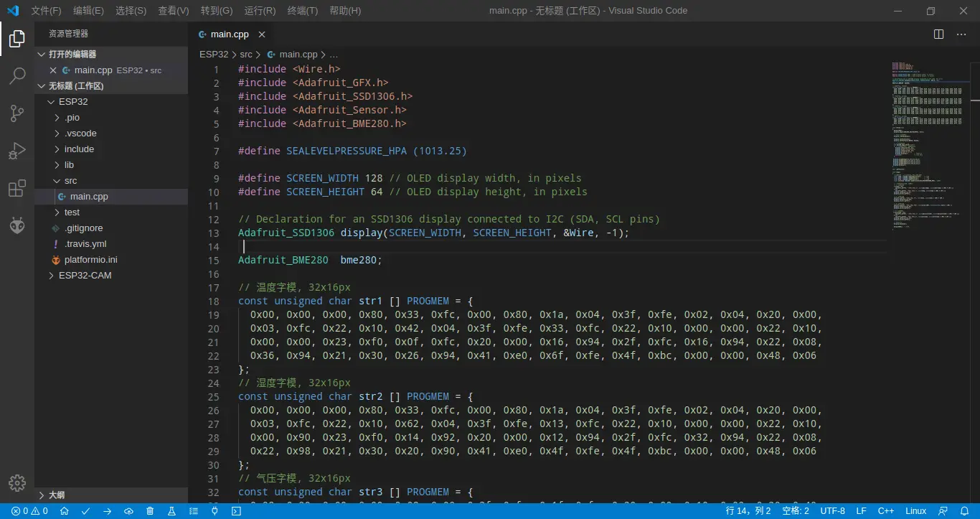Open the File (文件) menu

[x=46, y=11]
